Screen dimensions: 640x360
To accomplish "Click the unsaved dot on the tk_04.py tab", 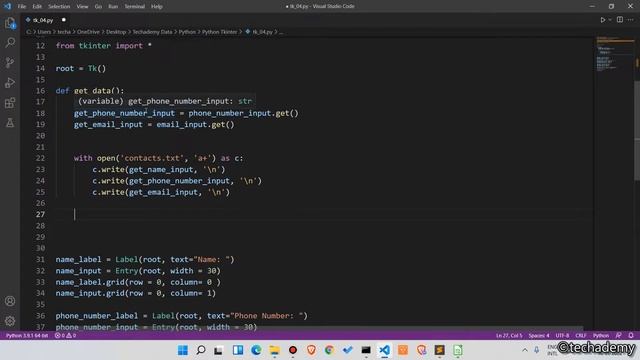I will (64, 20).
